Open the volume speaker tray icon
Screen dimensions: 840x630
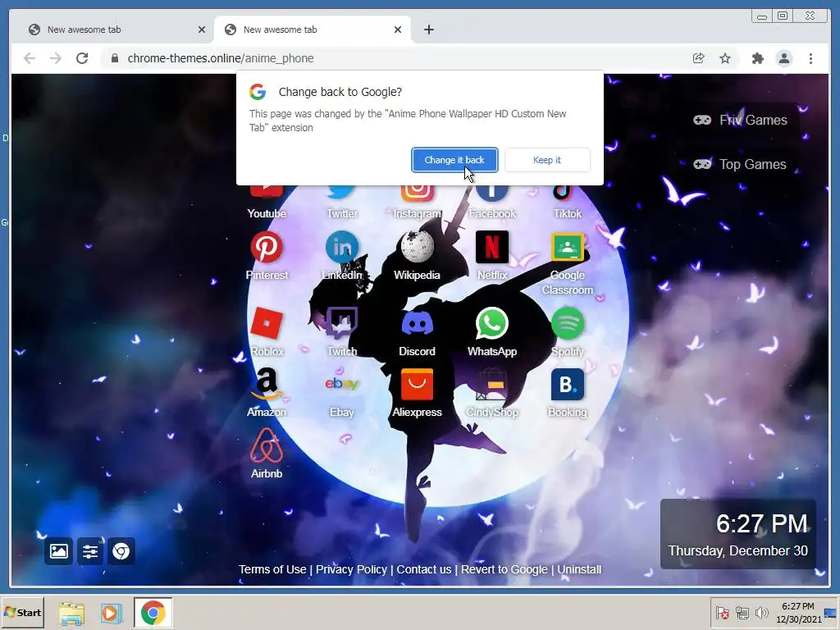pos(761,612)
